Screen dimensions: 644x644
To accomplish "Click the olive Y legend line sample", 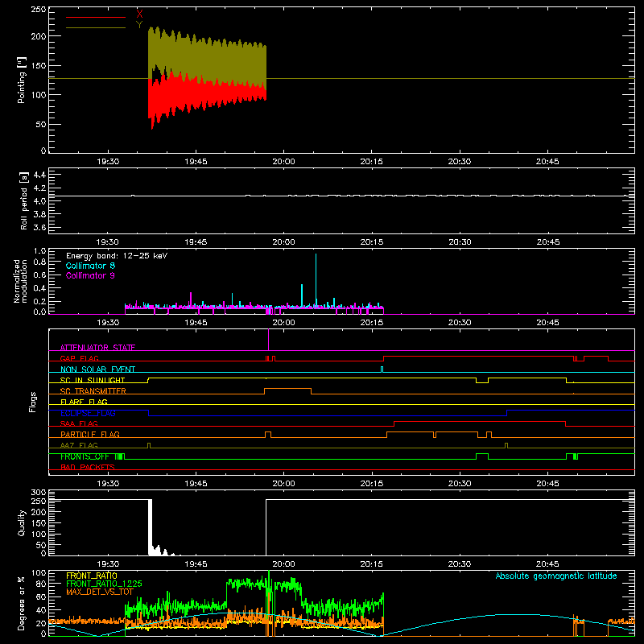I will (x=96, y=28).
